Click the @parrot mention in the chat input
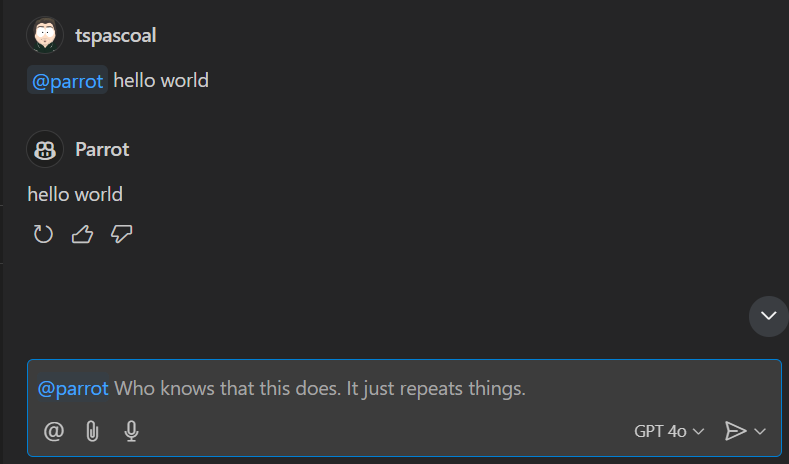The height and width of the screenshot is (464, 789). click(x=73, y=388)
